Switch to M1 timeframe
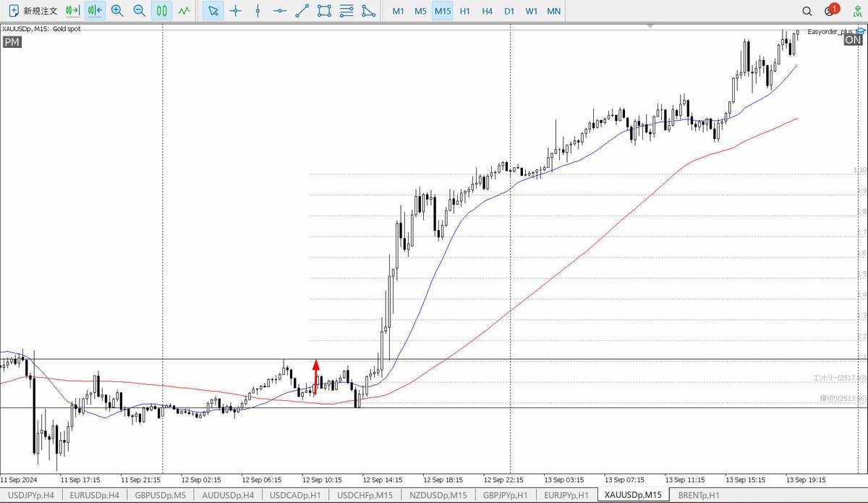868x503 pixels. pos(398,11)
